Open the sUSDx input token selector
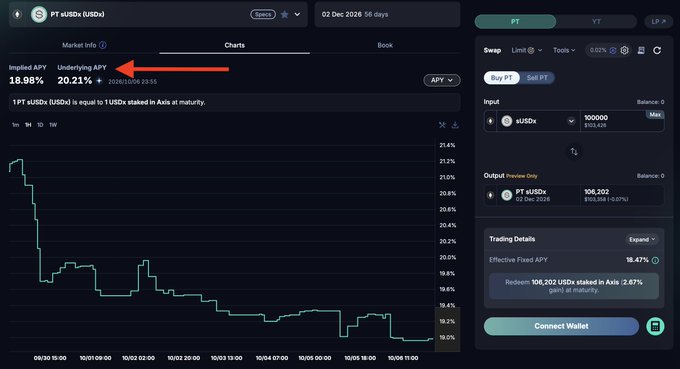The height and width of the screenshot is (369, 680). [x=538, y=121]
